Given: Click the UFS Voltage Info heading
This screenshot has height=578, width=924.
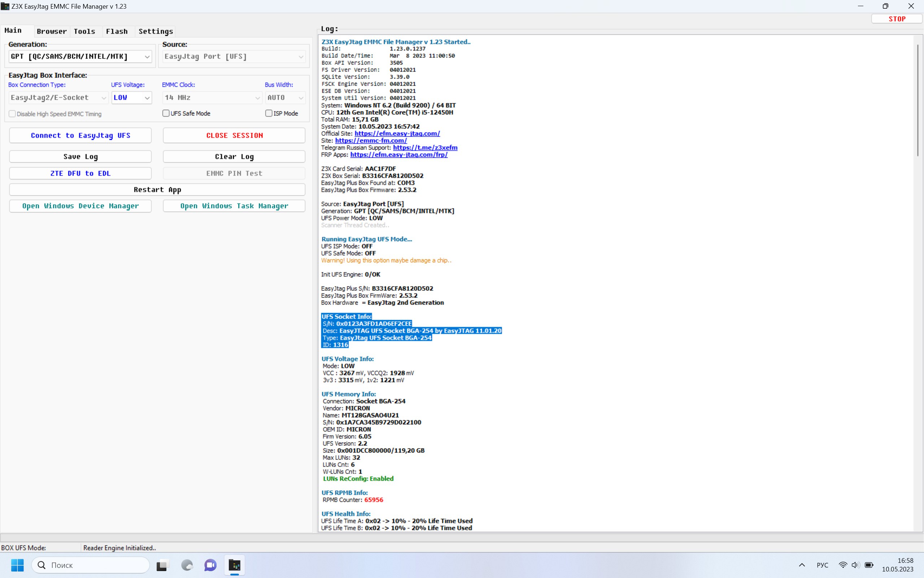Looking at the screenshot, I should pyautogui.click(x=348, y=359).
